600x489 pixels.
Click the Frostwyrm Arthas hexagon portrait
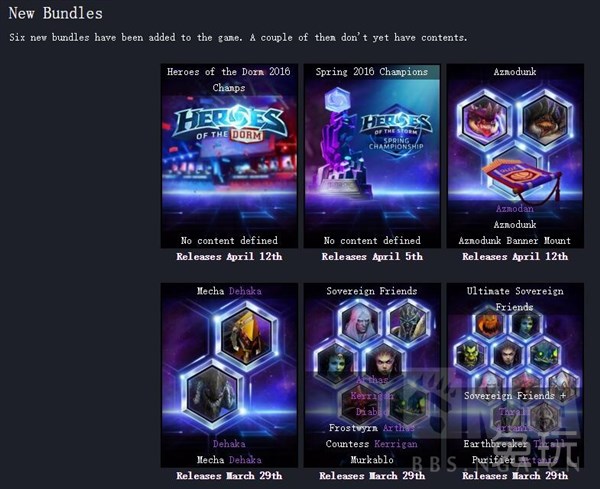[360, 321]
